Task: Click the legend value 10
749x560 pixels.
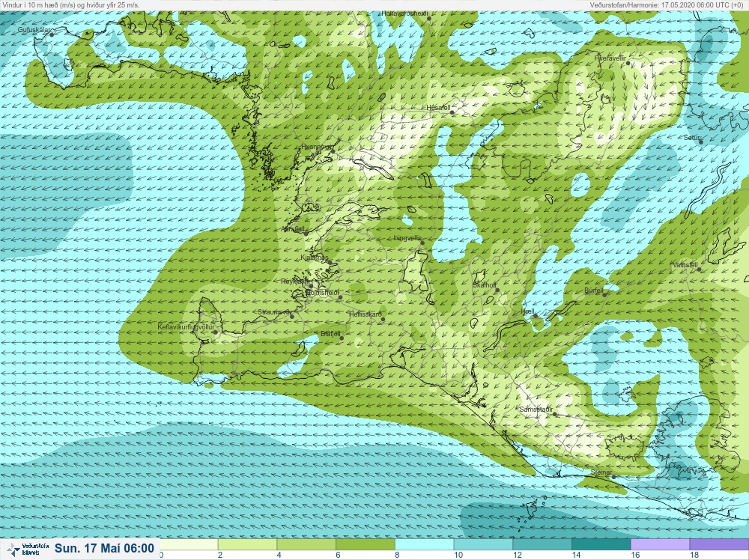Action: (x=458, y=555)
